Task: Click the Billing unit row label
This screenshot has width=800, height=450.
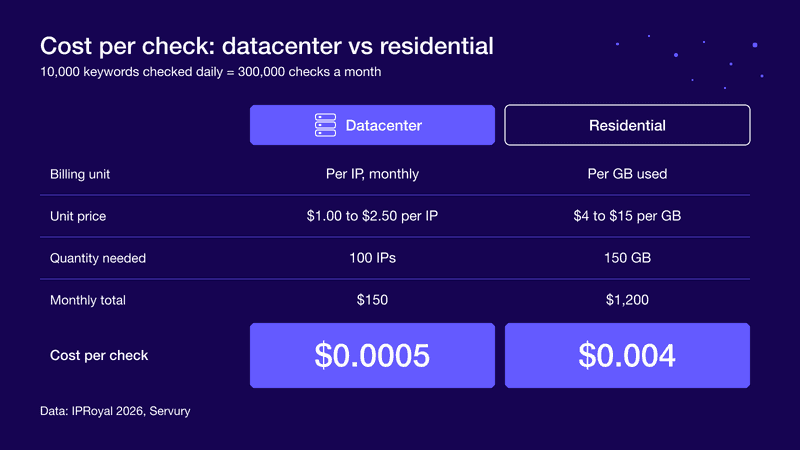Action: click(80, 174)
